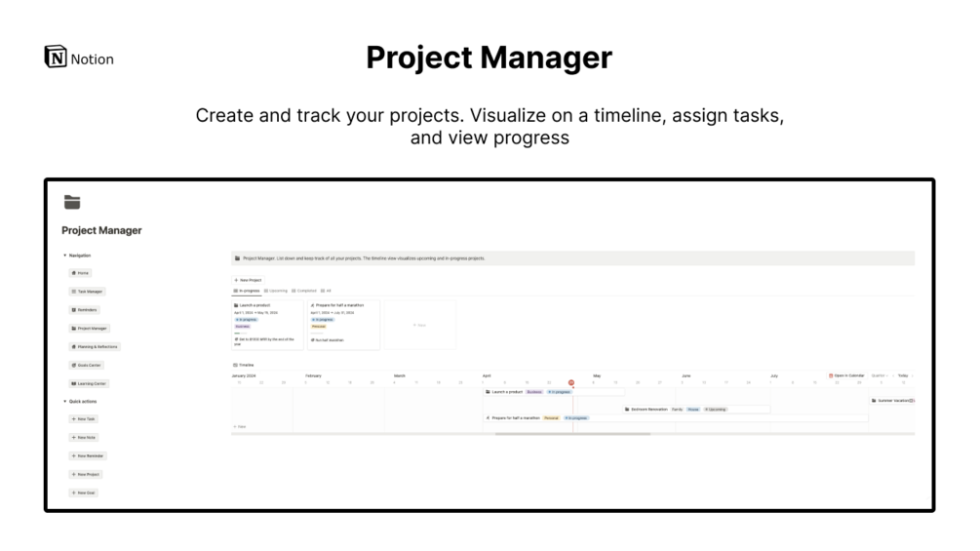Click the Notion logo icon
The height and width of the screenshot is (551, 980).
tap(56, 58)
